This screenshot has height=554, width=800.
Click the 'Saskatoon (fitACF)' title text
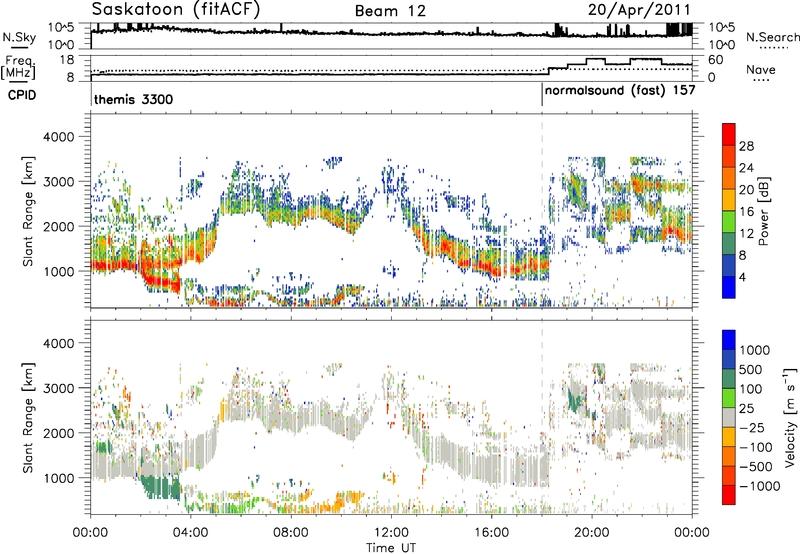coord(176,9)
